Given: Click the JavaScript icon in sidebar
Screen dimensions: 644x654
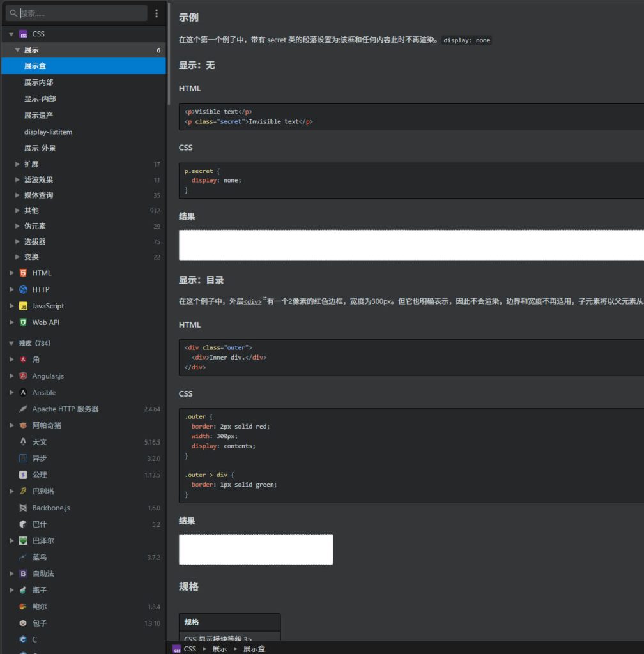Looking at the screenshot, I should click(23, 306).
